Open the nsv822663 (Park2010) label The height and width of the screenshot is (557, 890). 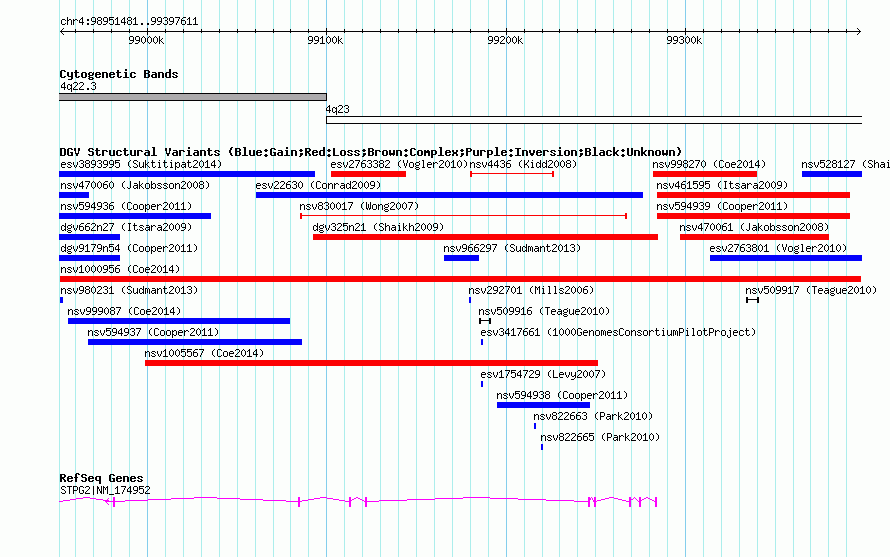pos(593,416)
